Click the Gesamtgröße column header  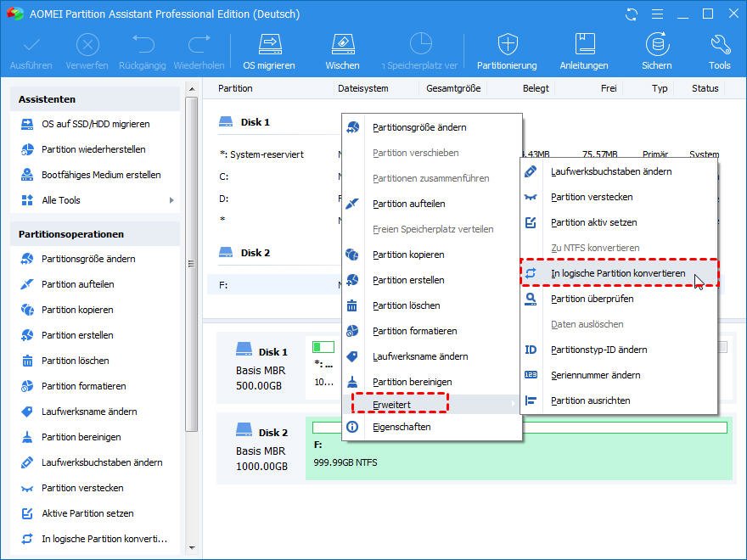[453, 88]
